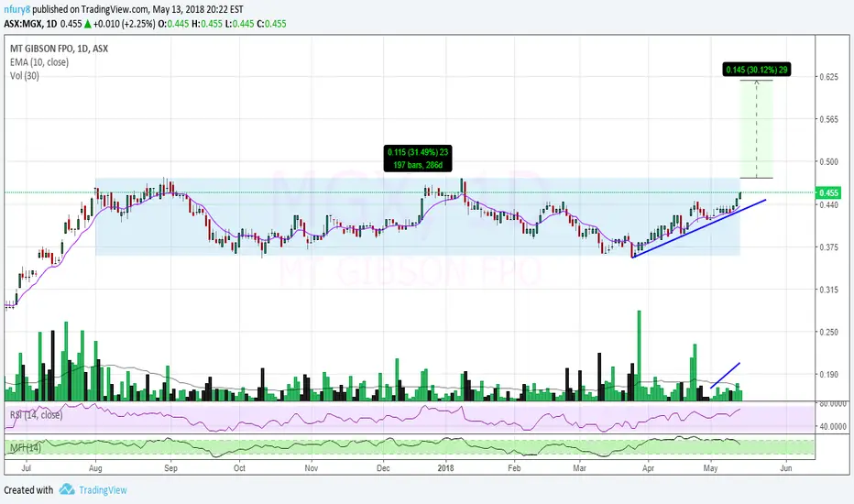The image size is (854, 504).
Task: Select the Vol (30) indicator label
Action: coord(25,76)
